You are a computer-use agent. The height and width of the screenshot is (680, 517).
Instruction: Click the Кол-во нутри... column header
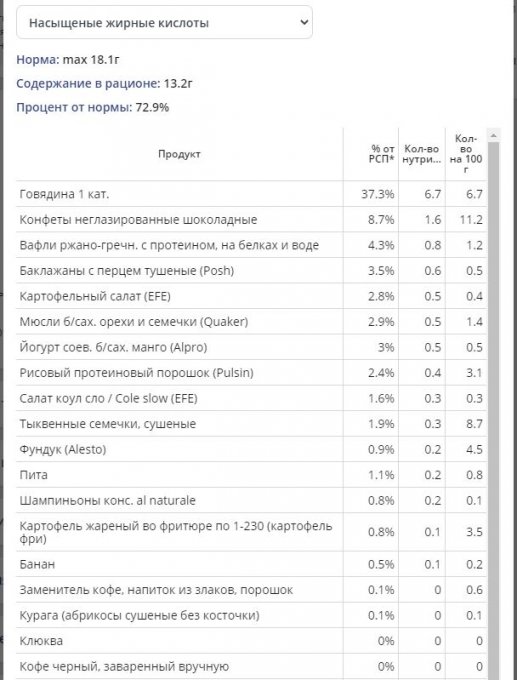[x=421, y=154]
